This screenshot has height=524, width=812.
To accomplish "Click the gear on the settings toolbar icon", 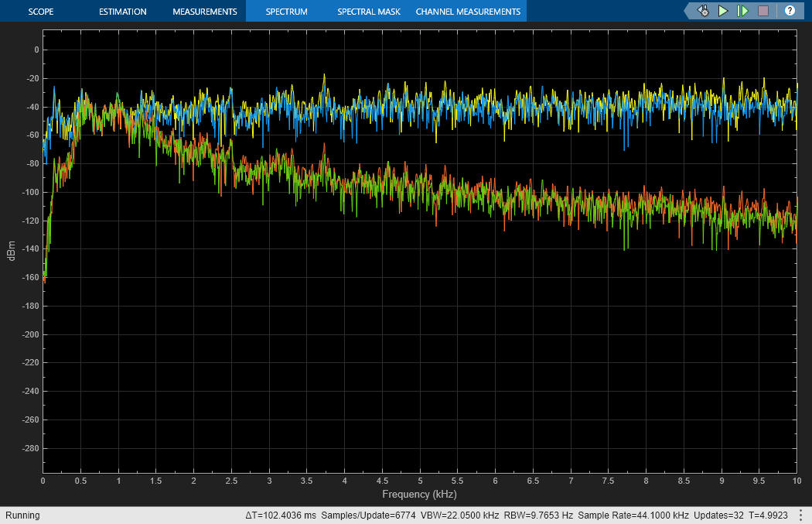I will pyautogui.click(x=705, y=12).
